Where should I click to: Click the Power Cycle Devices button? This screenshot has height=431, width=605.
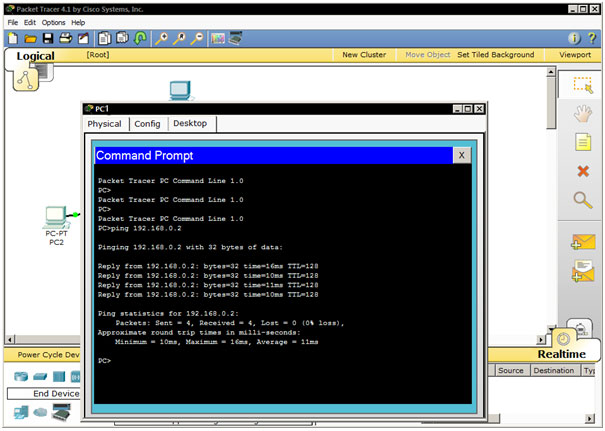(x=48, y=355)
